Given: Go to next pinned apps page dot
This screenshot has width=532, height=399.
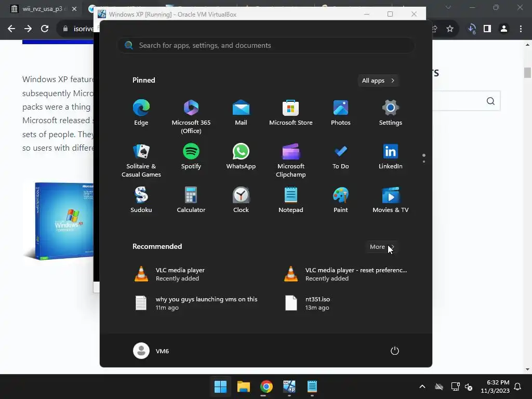Looking at the screenshot, I should [x=424, y=162].
